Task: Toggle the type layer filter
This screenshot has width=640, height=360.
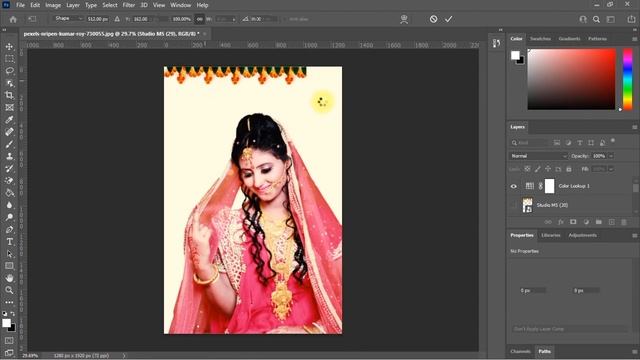Action: pyautogui.click(x=580, y=142)
